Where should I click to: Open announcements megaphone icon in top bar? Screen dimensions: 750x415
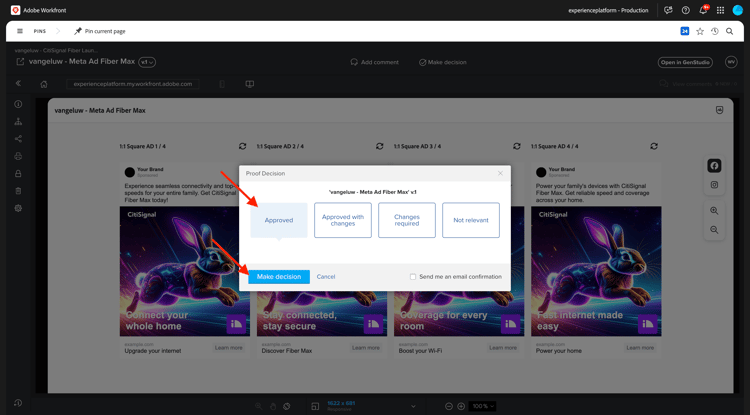pyautogui.click(x=668, y=10)
